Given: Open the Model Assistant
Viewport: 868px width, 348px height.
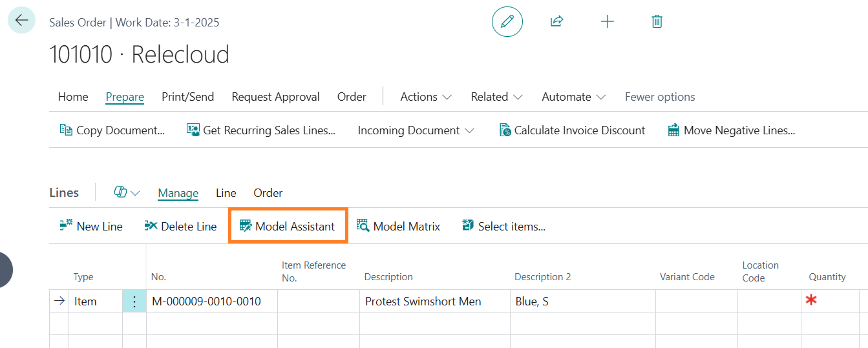Looking at the screenshot, I should 288,226.
